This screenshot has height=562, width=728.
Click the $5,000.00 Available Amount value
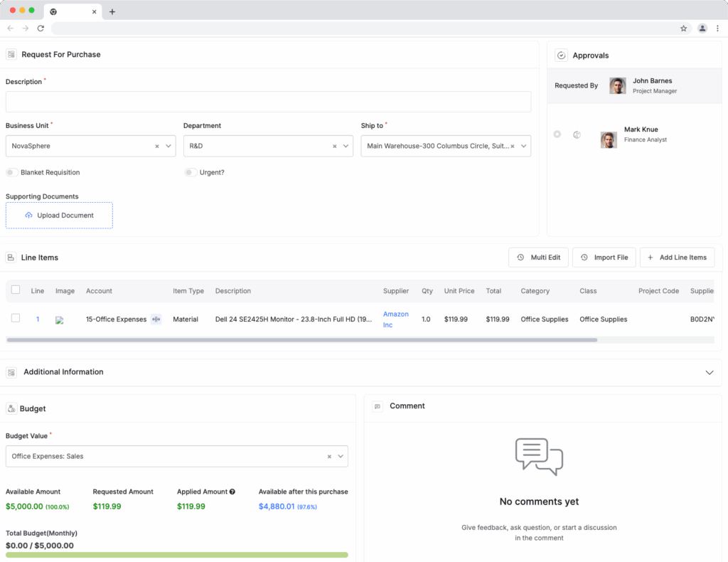(24, 507)
